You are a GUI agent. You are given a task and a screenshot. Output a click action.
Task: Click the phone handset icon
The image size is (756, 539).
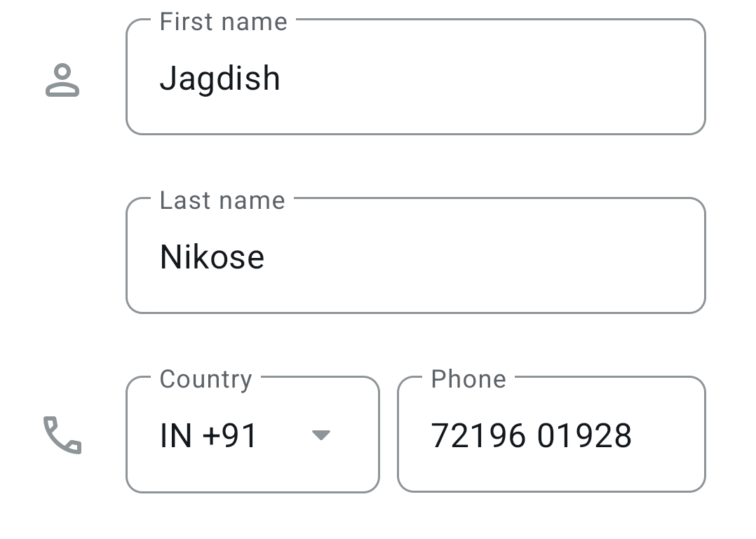point(62,435)
